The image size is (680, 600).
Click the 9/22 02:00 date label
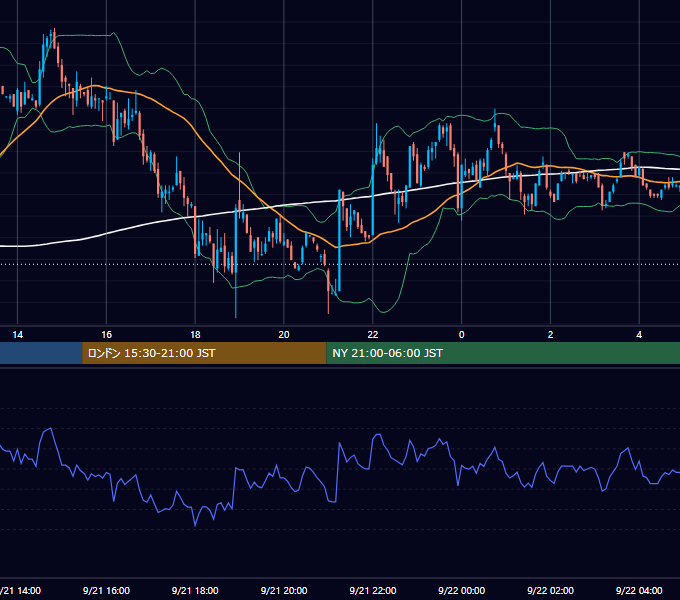550,590
